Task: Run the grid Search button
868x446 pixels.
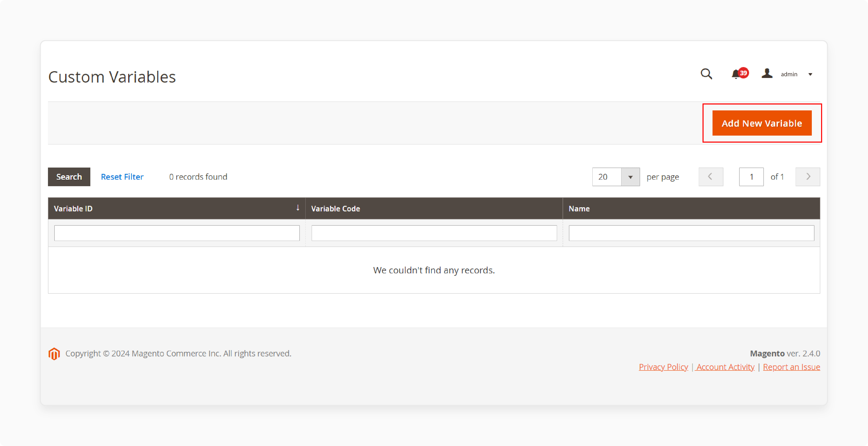Action: point(69,177)
